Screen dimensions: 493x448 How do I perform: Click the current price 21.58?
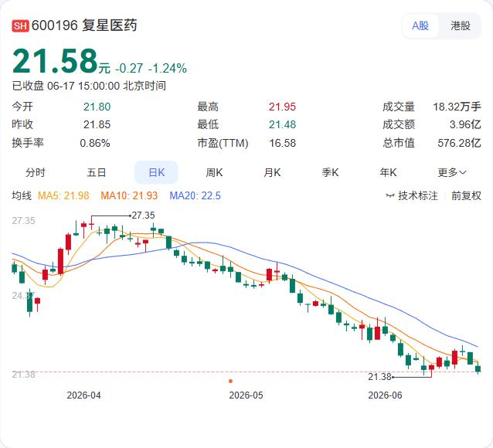[55, 60]
